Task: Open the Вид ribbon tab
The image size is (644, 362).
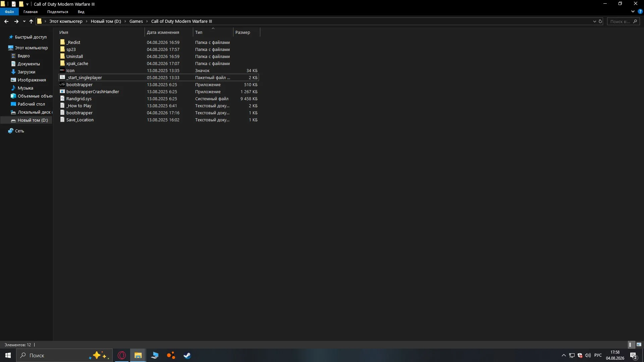Action: click(81, 12)
